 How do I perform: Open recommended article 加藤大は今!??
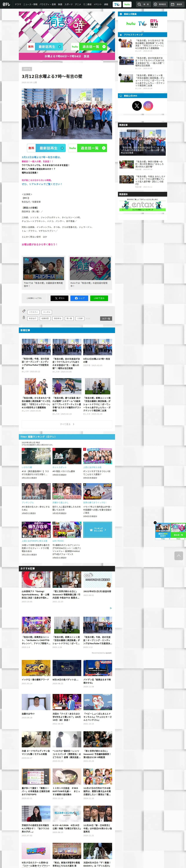coord(36,706)
